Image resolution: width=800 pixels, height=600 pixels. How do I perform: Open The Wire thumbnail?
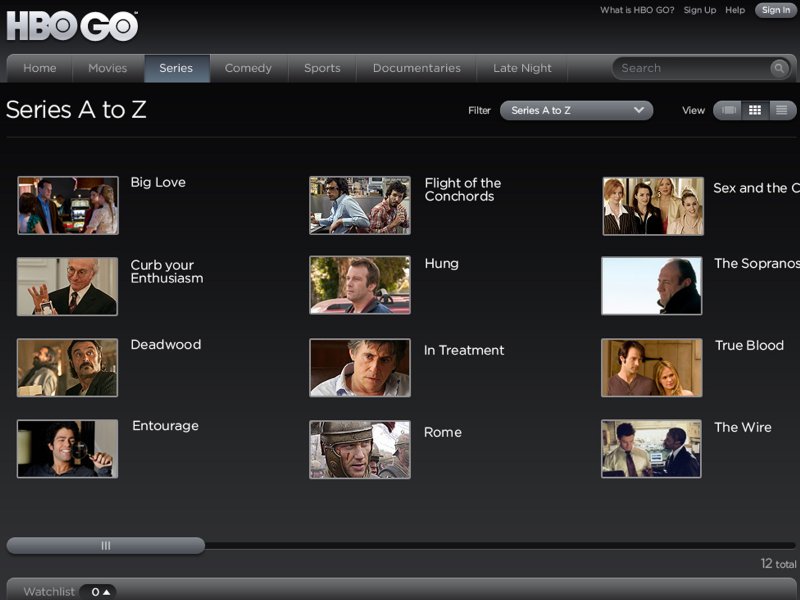(x=651, y=448)
